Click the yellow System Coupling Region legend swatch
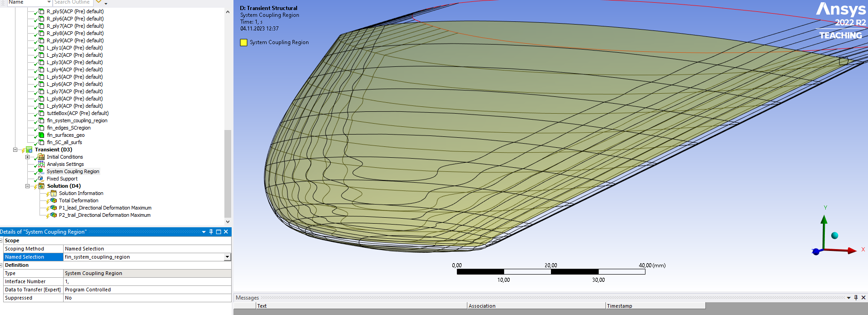The height and width of the screenshot is (315, 868). 243,42
